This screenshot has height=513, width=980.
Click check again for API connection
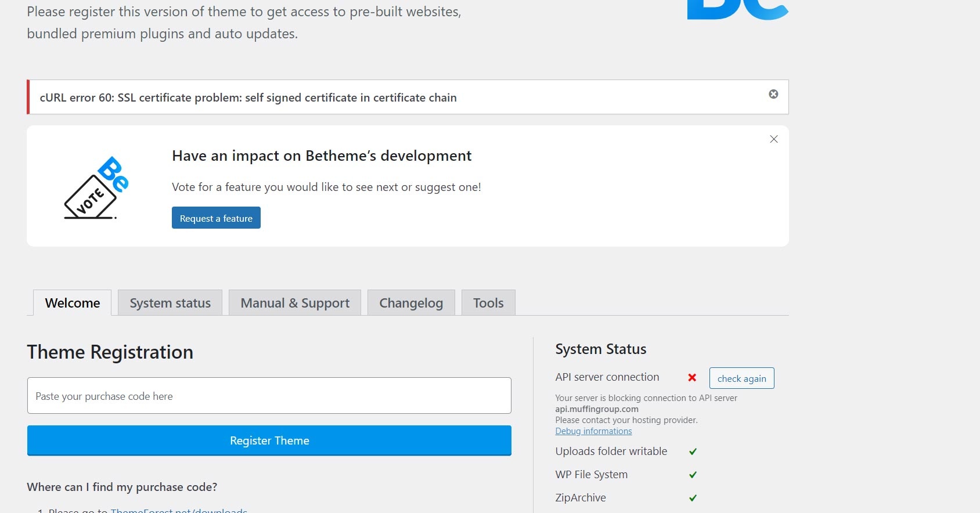pyautogui.click(x=742, y=378)
